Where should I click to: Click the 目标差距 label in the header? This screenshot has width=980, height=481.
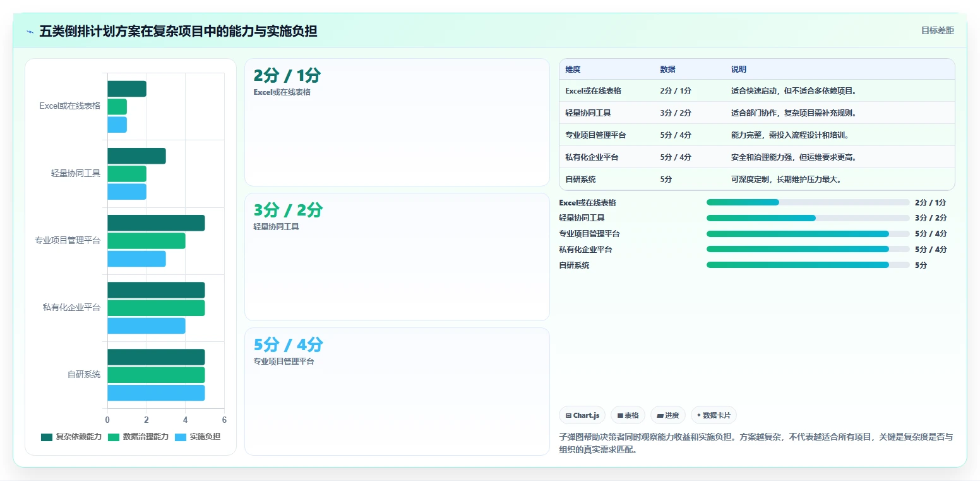tap(938, 30)
